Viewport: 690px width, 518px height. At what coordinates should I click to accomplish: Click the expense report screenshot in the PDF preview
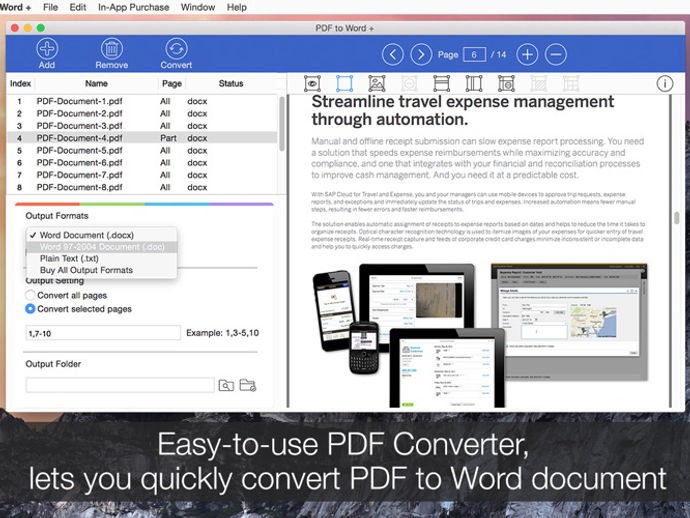569,322
